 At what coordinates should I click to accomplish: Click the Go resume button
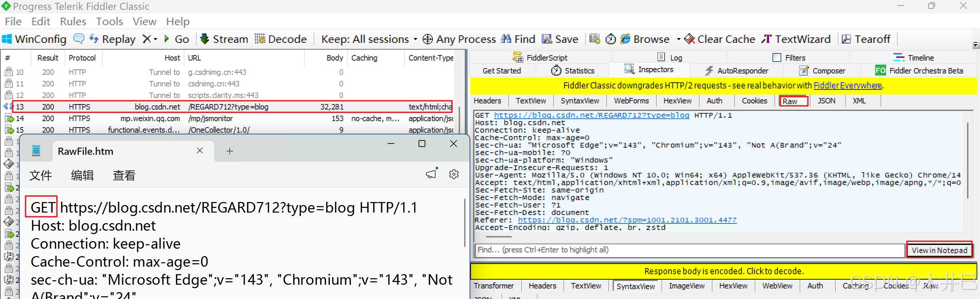tap(176, 39)
